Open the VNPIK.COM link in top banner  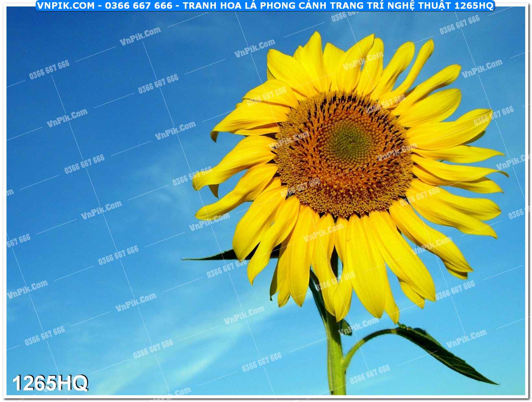(x=66, y=6)
